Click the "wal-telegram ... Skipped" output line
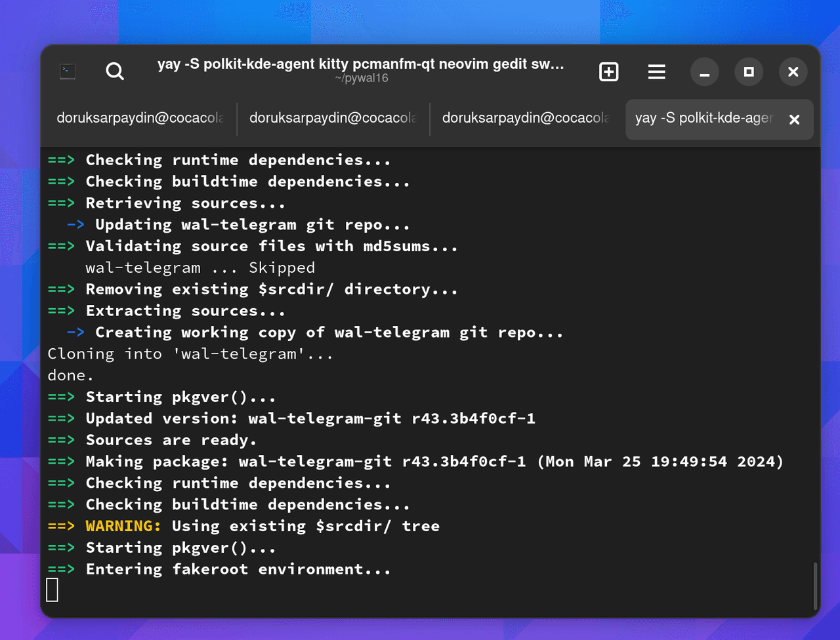 pos(200,268)
